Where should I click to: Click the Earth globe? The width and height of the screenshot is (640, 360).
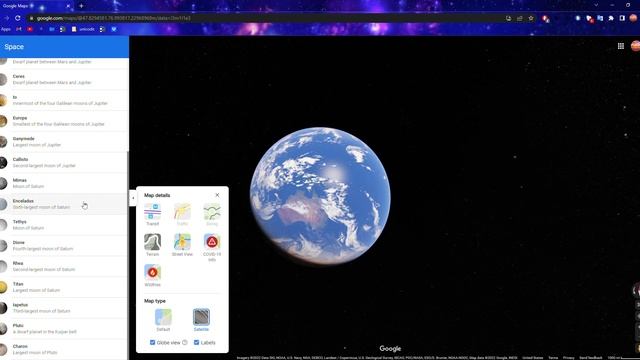320,196
